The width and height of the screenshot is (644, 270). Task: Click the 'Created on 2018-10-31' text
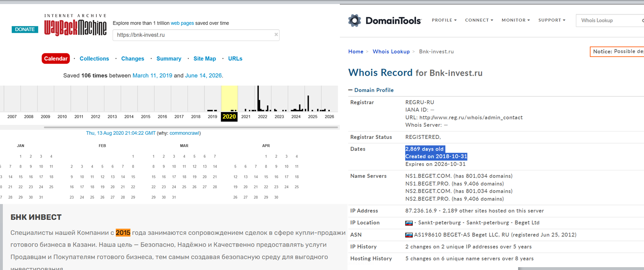click(x=436, y=157)
